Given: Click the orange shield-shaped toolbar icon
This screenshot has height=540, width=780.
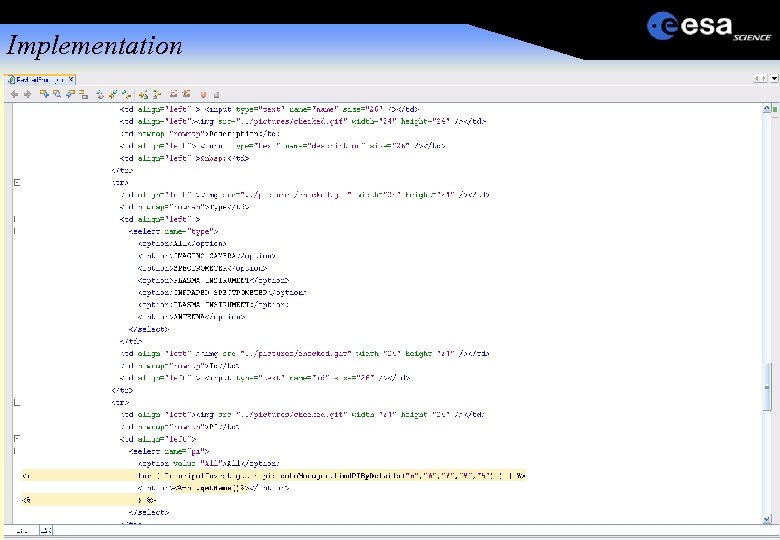Looking at the screenshot, I should pos(203,94).
